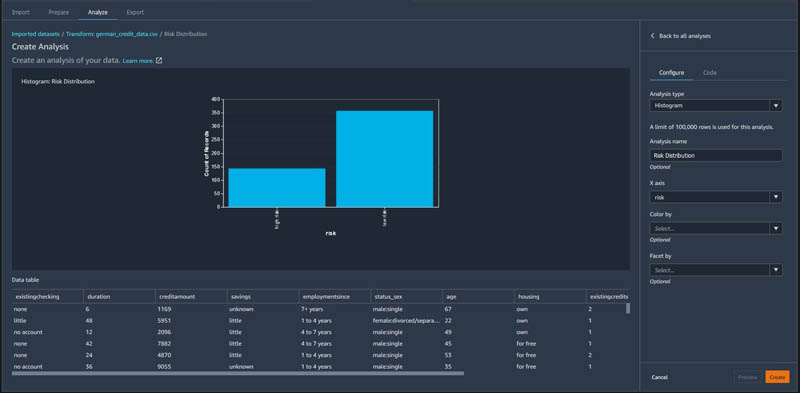
Task: Switch to the Import tab
Action: pos(20,12)
